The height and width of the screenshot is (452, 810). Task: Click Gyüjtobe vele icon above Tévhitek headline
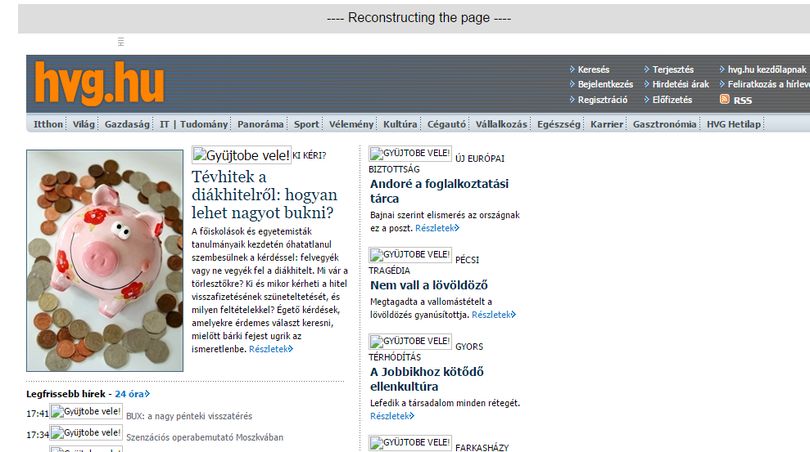(241, 155)
